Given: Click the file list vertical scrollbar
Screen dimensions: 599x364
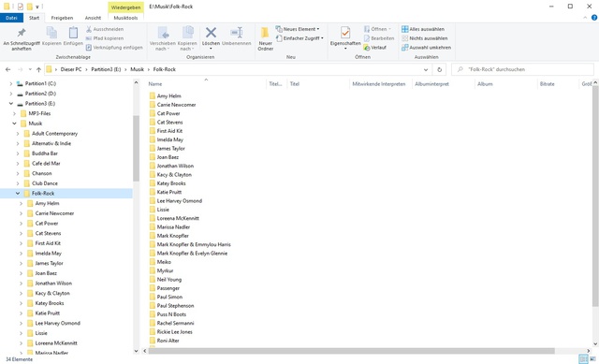Looking at the screenshot, I should point(595,196).
